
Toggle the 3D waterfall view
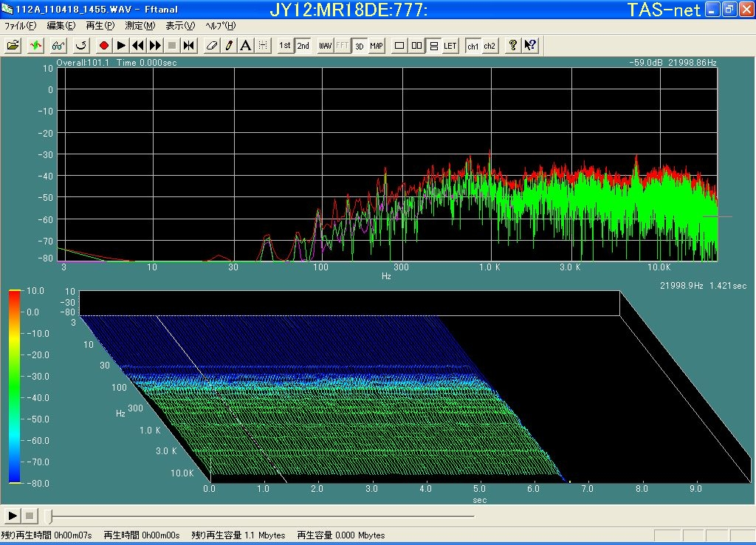click(360, 45)
